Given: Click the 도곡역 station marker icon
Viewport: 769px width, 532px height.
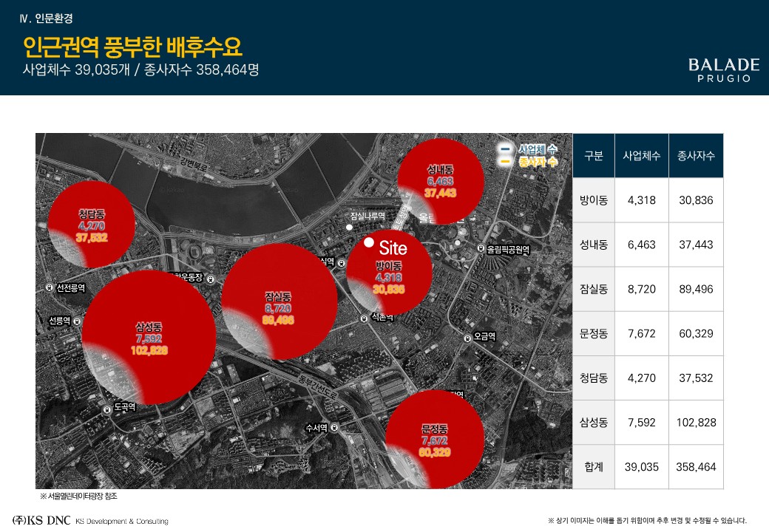Looking at the screenshot, I should (108, 407).
